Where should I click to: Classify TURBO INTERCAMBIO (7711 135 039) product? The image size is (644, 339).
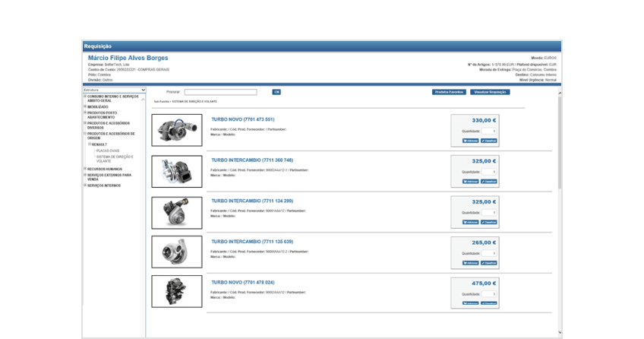(489, 263)
